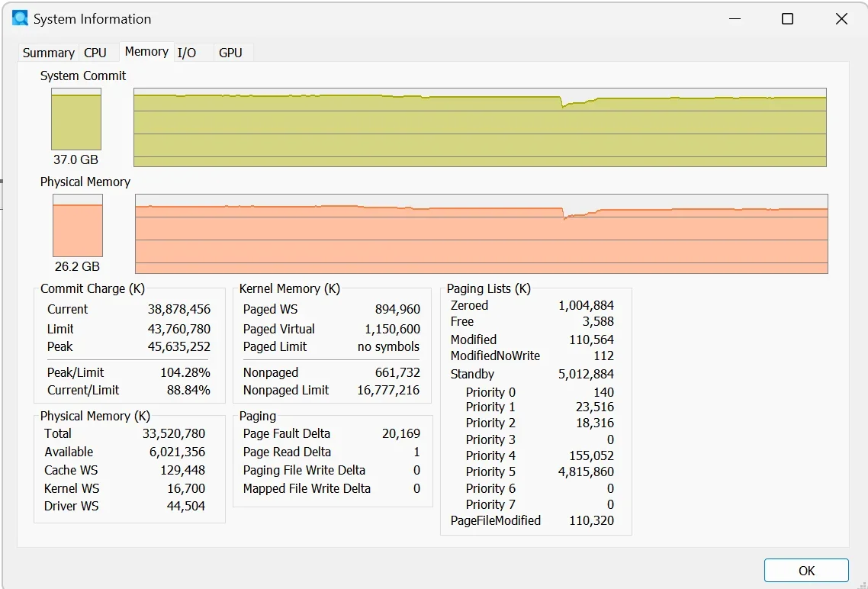Click the Physical Memory 26.2 GB gauge

pyautogui.click(x=77, y=225)
